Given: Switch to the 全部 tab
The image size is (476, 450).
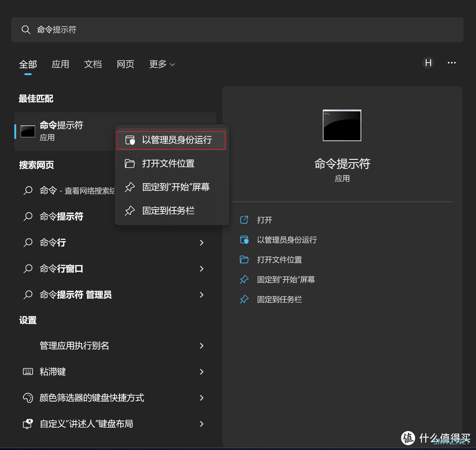Looking at the screenshot, I should click(x=28, y=64).
